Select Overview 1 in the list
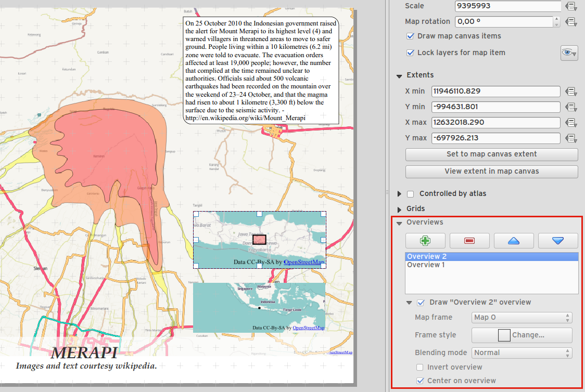 426,265
